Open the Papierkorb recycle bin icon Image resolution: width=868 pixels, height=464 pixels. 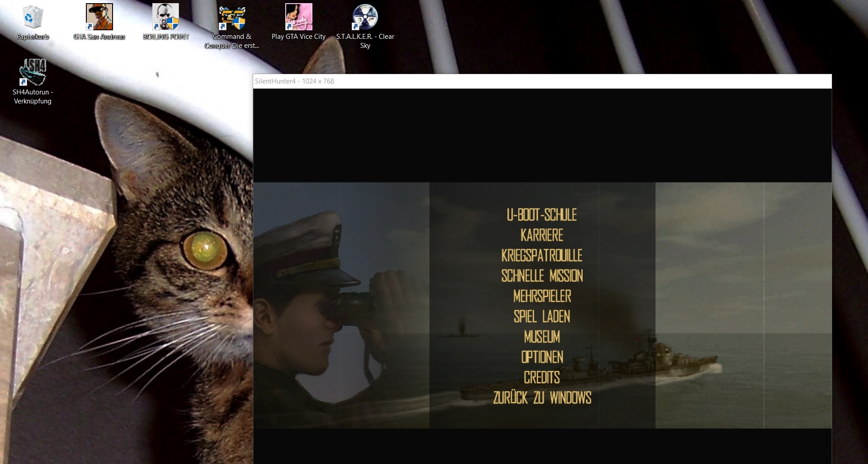tap(33, 18)
